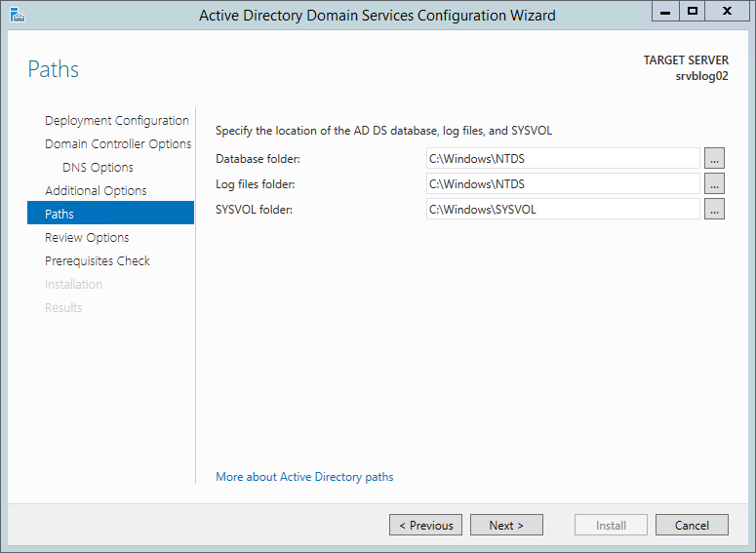Cancel the configuration wizard
Image resolution: width=756 pixels, height=553 pixels.
click(x=692, y=525)
